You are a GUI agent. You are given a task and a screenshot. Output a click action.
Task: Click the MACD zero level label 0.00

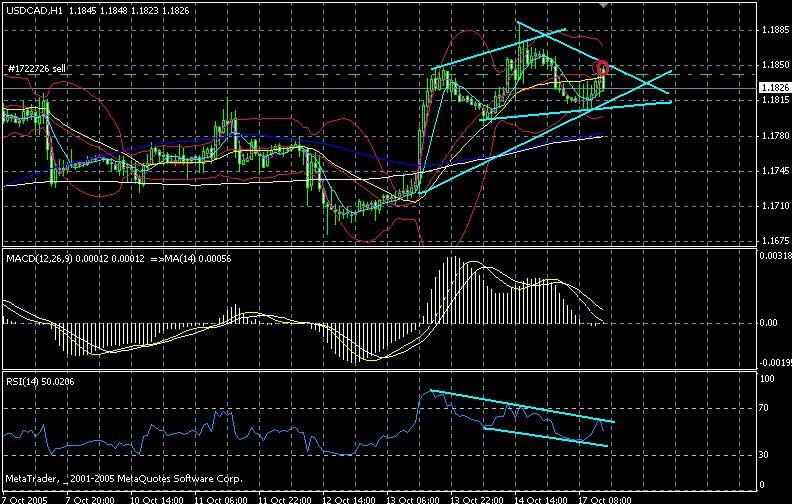pyautogui.click(x=769, y=323)
